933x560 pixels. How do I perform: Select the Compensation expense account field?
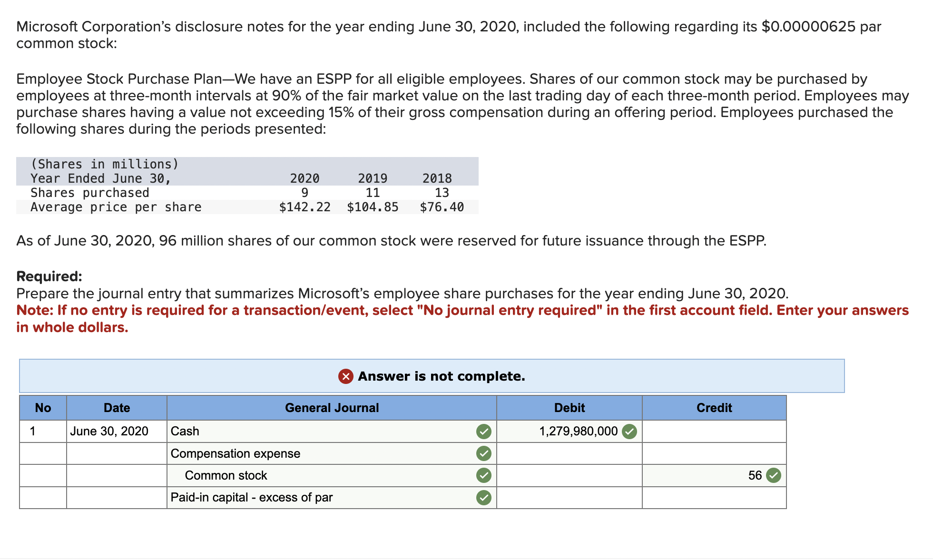tap(331, 453)
